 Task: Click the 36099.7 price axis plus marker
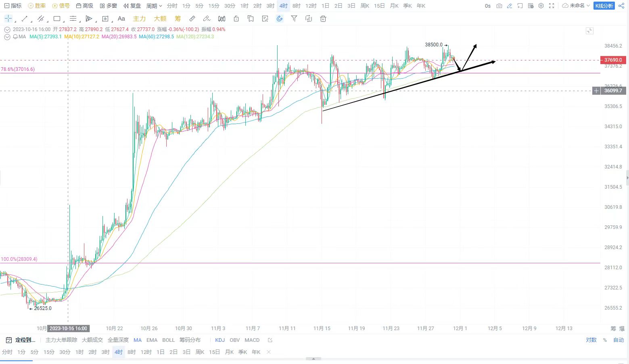[596, 91]
